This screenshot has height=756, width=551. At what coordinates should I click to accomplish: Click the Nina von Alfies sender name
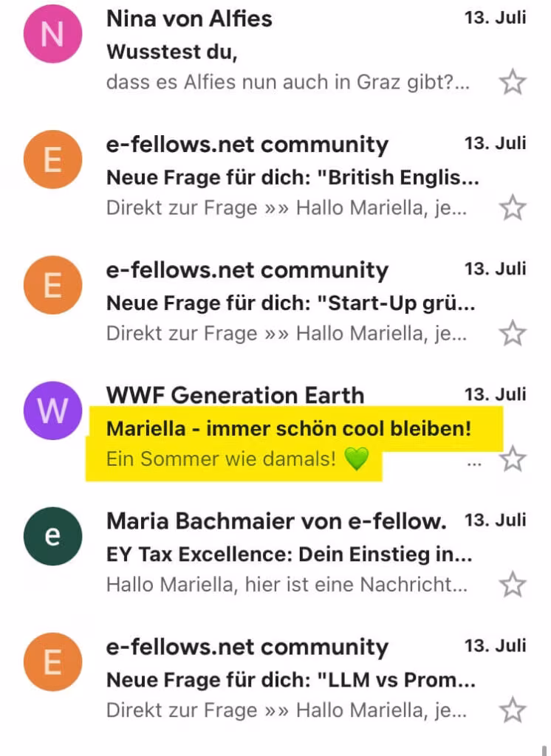(x=189, y=18)
